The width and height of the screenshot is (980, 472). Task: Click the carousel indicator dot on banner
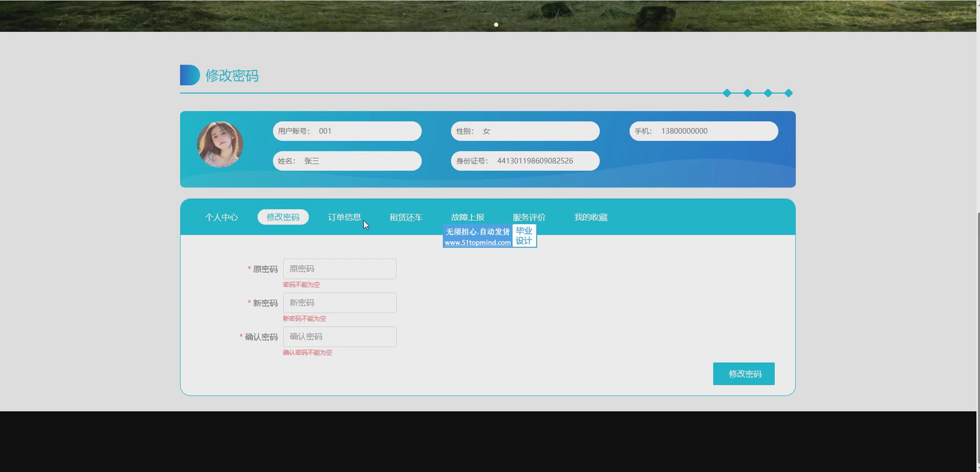click(x=496, y=25)
